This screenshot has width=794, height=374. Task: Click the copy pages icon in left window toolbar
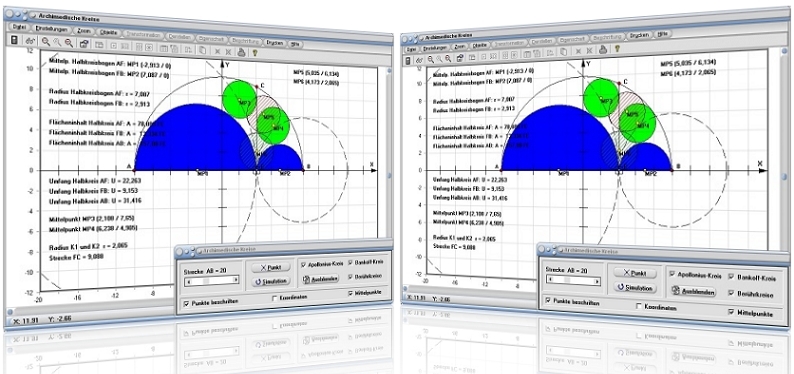pos(203,50)
